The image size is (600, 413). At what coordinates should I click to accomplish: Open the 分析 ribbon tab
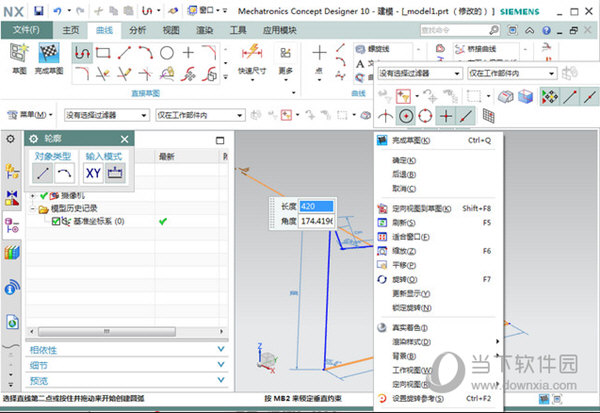tap(137, 30)
